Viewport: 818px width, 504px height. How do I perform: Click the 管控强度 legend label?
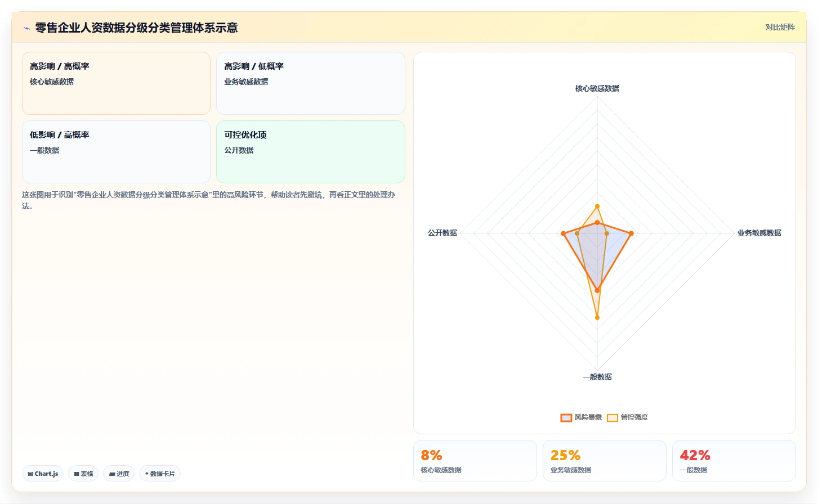coord(634,417)
